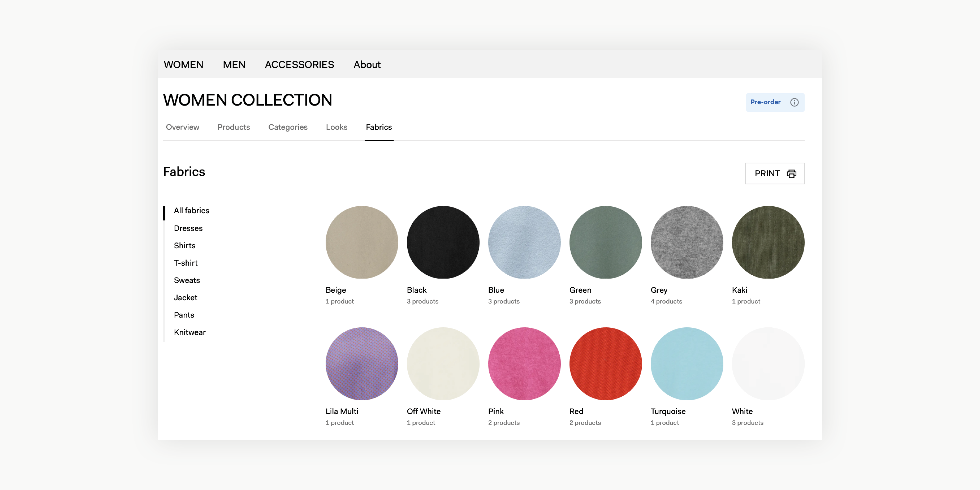Image resolution: width=980 pixels, height=490 pixels.
Task: Click the Lila Multi fabric name
Action: [342, 411]
